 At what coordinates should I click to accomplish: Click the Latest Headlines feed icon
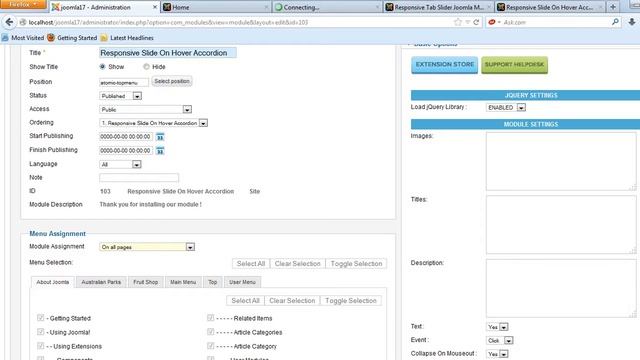[104, 38]
